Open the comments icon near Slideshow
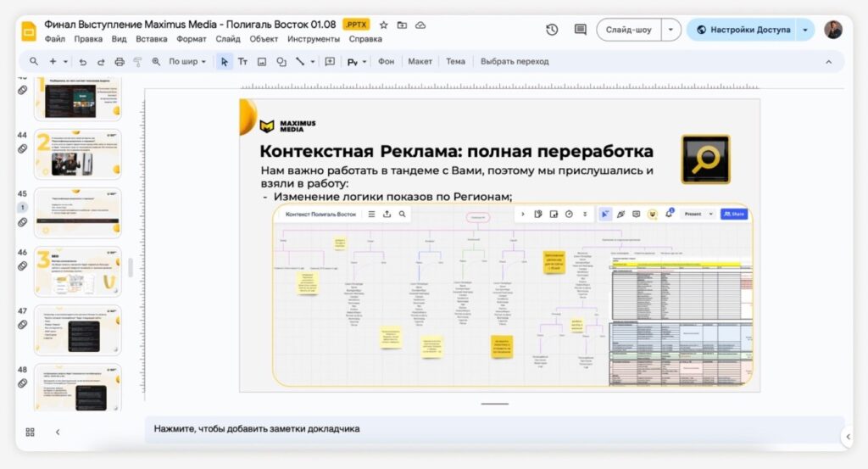The image size is (868, 469). point(581,30)
